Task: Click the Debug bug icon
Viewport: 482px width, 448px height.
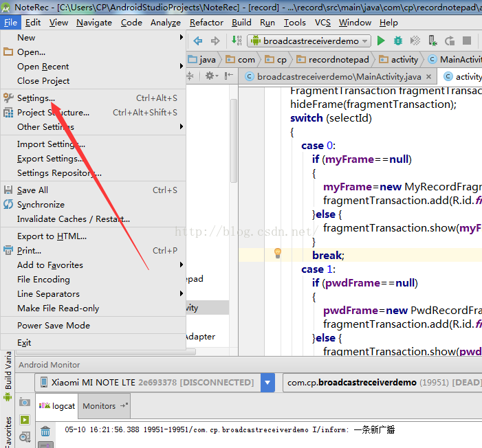Action: pos(397,41)
